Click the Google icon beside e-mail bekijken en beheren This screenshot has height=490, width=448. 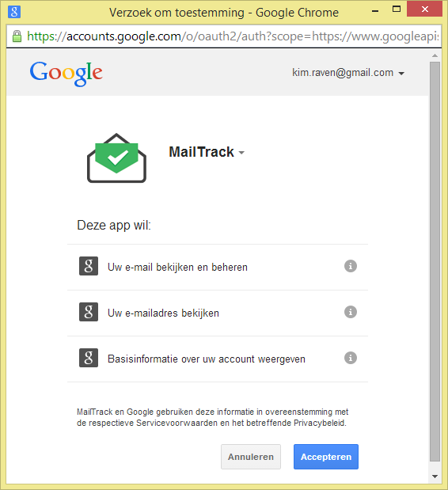[89, 266]
